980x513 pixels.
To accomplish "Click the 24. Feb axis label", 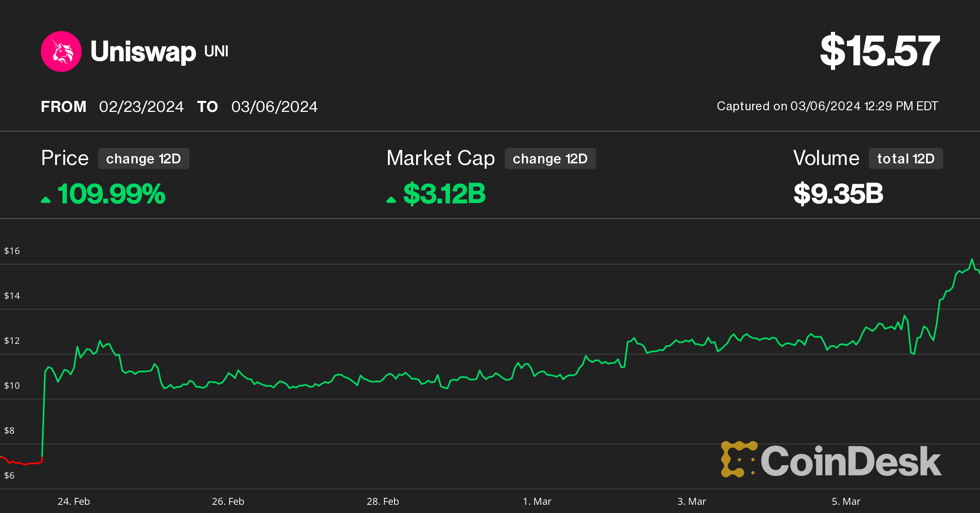I will click(73, 501).
